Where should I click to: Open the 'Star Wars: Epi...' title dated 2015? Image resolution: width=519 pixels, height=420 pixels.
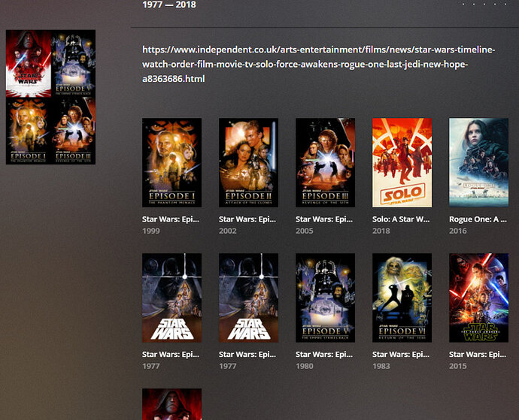pos(478,355)
